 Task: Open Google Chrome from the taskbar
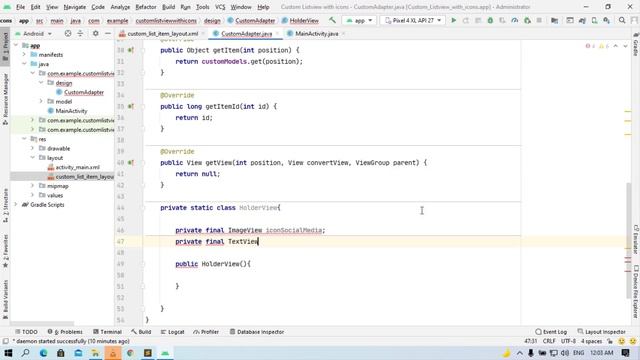coord(130,353)
